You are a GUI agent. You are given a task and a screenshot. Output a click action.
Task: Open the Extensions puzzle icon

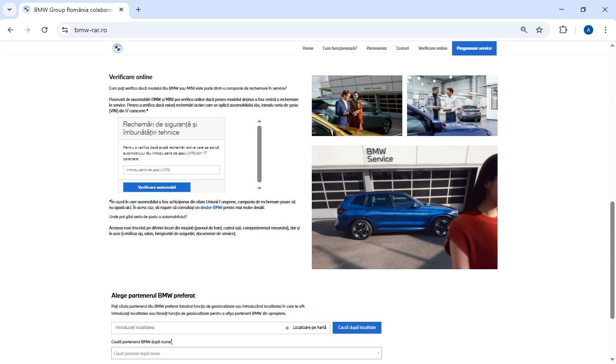563,30
